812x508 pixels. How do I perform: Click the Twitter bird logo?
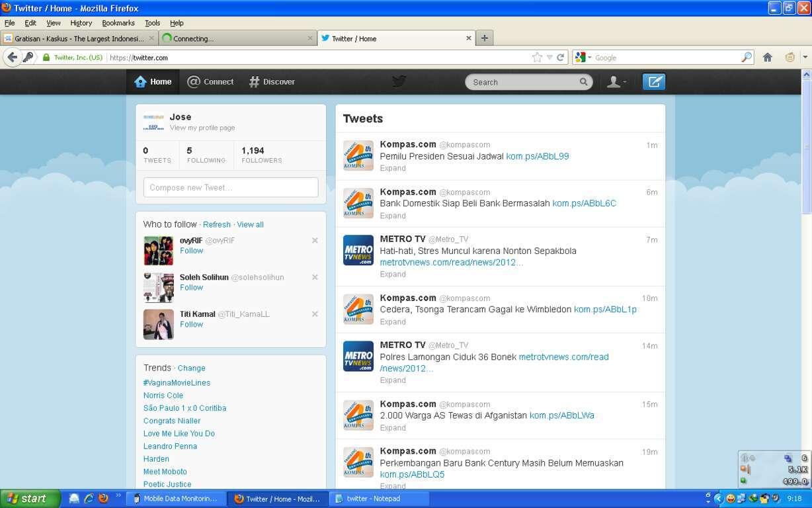point(399,81)
